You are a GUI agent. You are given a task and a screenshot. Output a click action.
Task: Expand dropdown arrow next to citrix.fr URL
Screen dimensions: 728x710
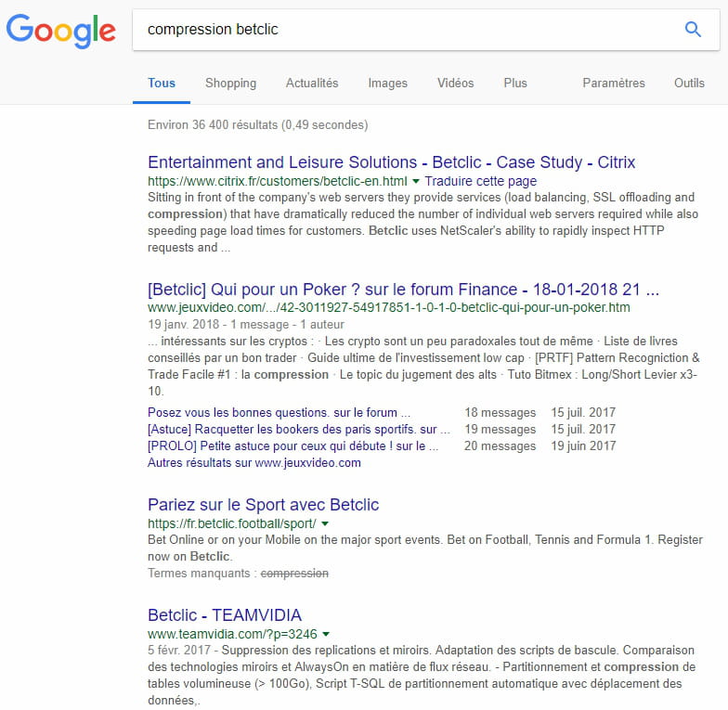tap(416, 181)
